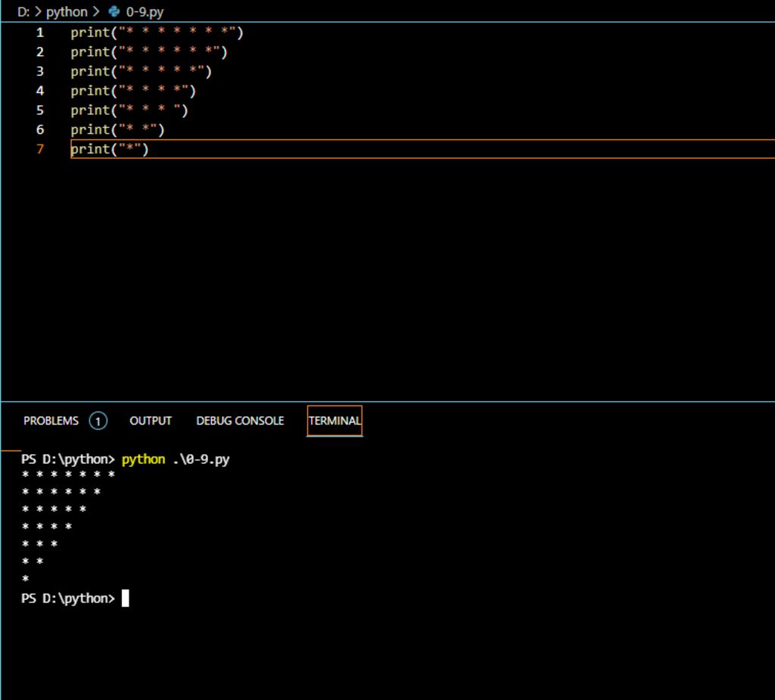
Task: Click the Python file icon in breadcrumb
Action: tap(114, 11)
